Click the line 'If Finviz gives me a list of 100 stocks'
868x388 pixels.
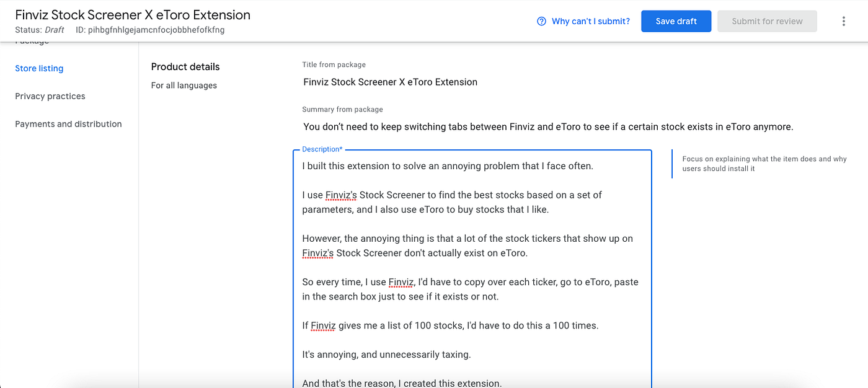pos(450,325)
